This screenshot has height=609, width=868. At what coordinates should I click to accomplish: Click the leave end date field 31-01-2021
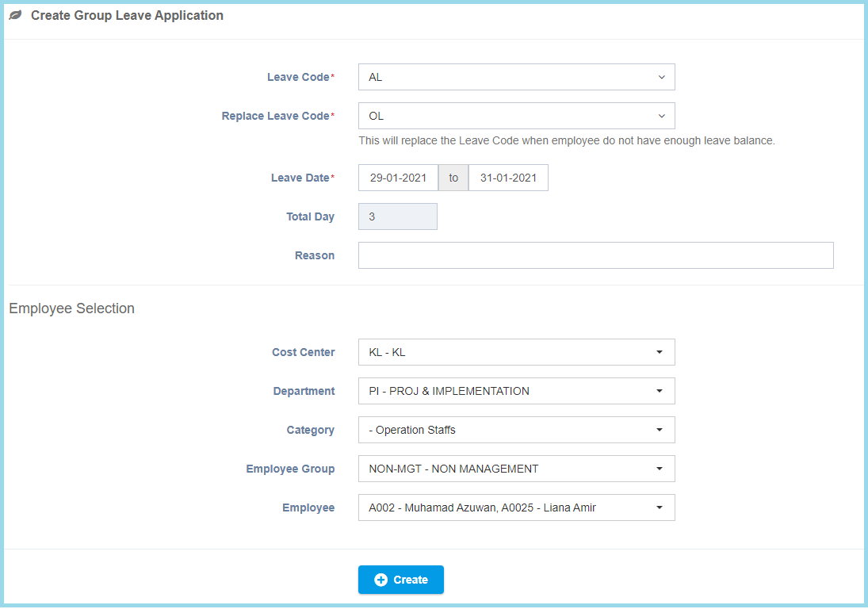pos(508,178)
